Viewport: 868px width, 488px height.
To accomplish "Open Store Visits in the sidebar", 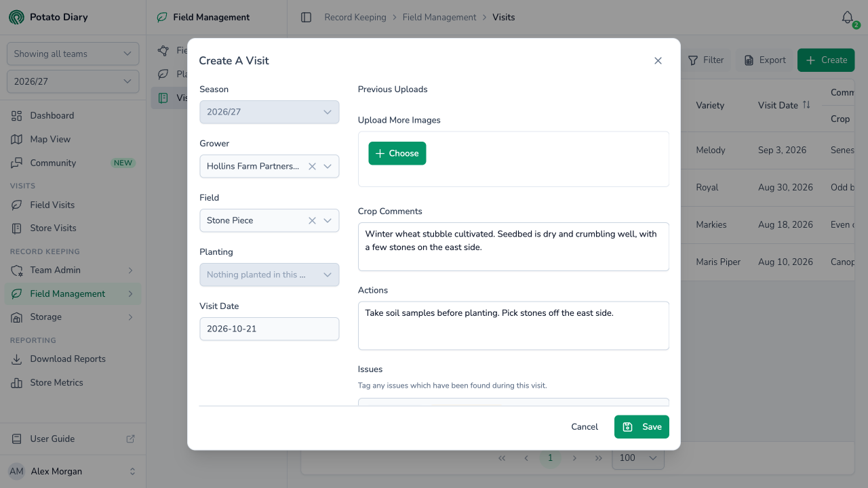I will [x=73, y=228].
